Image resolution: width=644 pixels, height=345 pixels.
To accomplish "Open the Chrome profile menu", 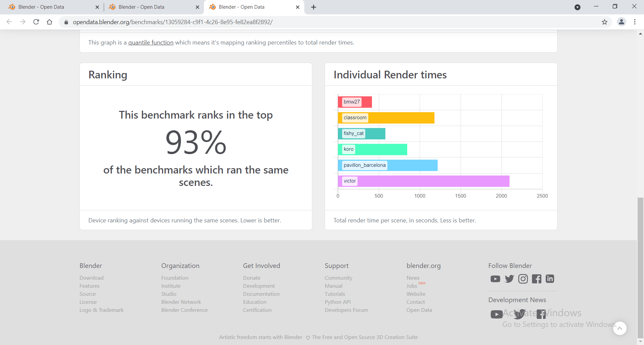I will coord(622,22).
